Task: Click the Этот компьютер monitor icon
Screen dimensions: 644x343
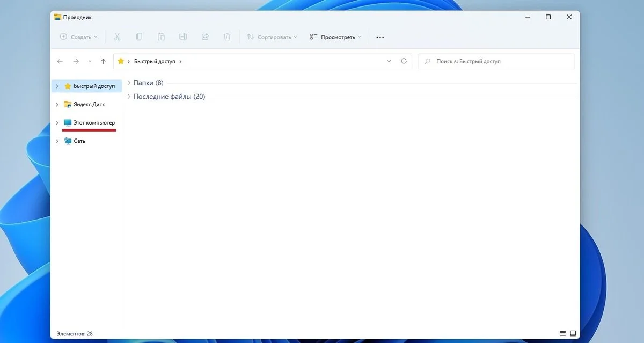Action: [68, 123]
